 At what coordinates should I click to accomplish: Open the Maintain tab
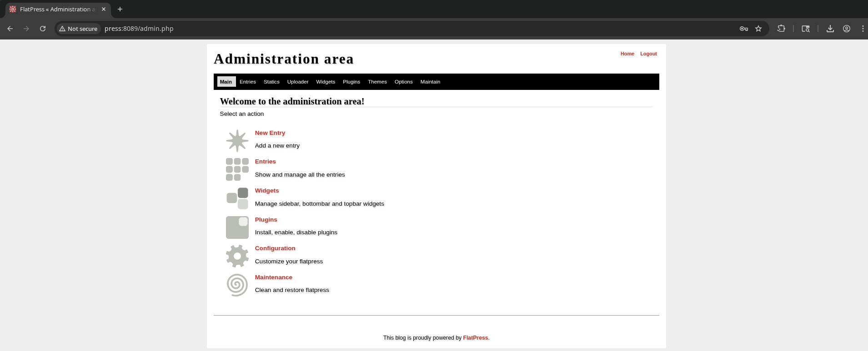pos(430,82)
